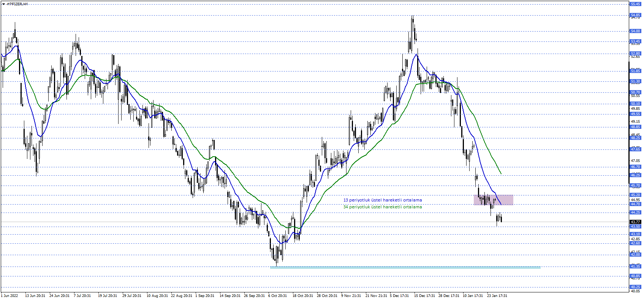644x300 pixels.
Task: Click the 49.85 axis price value
Action: [x=635, y=109]
